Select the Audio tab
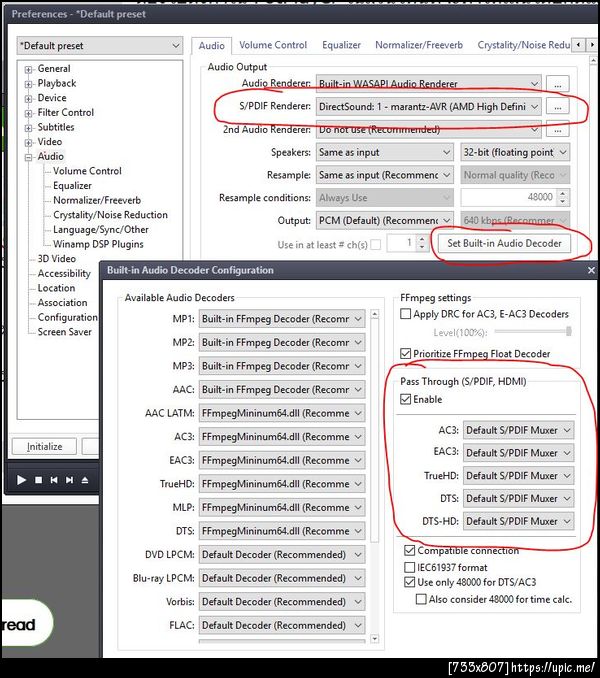Screen dimensions: 600x678 [x=211, y=45]
